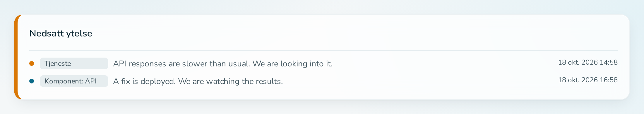Image resolution: width=644 pixels, height=114 pixels.
Task: Click the divider line below Nedsatt ytelse
Action: (323, 50)
